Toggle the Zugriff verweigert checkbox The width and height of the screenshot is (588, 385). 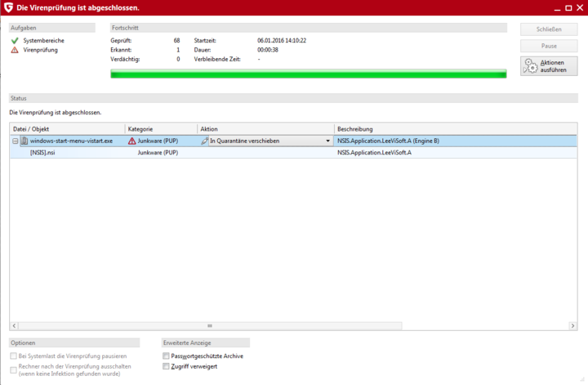click(x=167, y=367)
